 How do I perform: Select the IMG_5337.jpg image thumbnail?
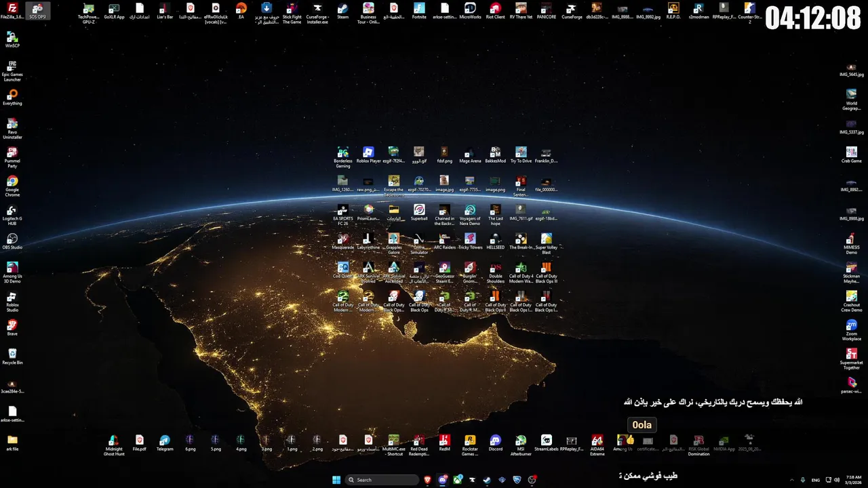(x=852, y=126)
